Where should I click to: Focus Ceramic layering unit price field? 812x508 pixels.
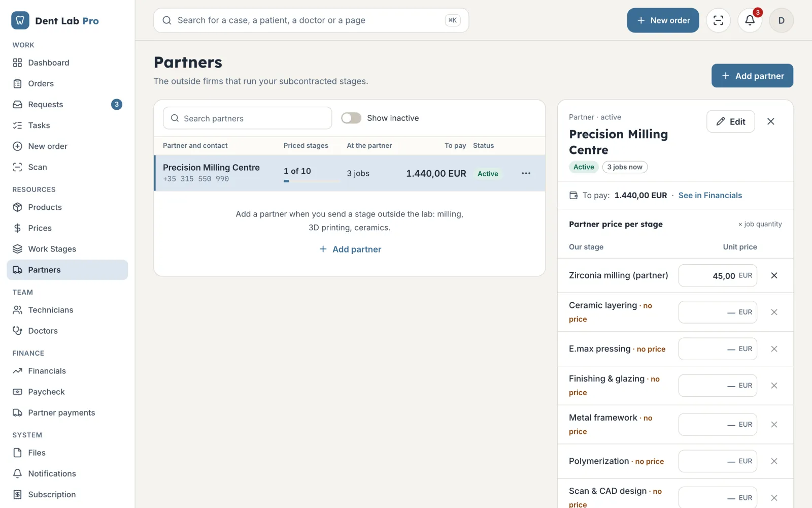tap(718, 312)
